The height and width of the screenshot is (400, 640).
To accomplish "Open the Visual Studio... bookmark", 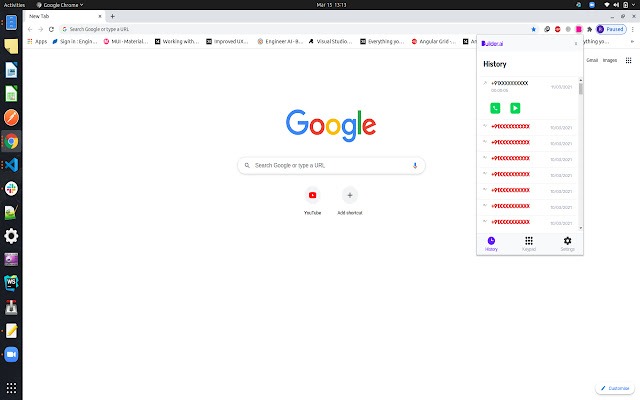I will [331, 41].
